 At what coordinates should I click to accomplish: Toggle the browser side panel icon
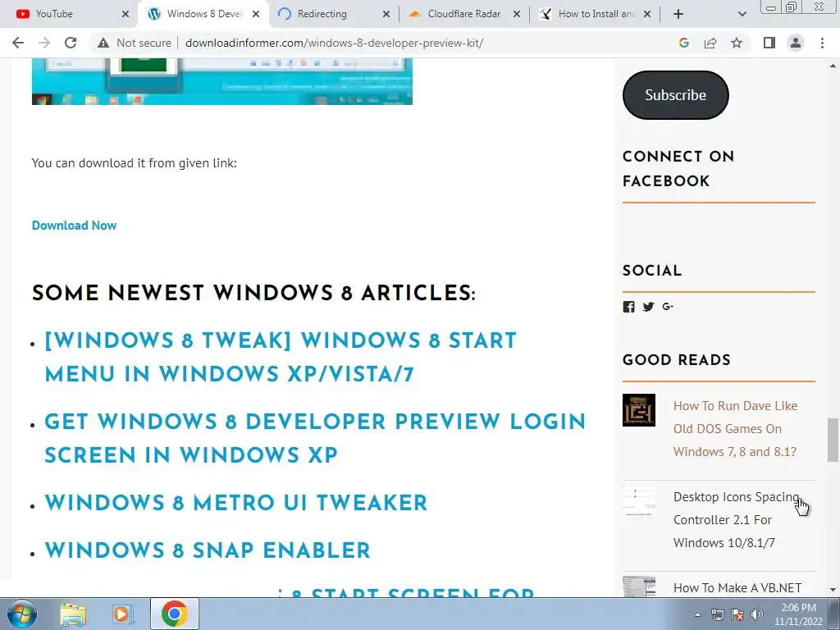(769, 43)
